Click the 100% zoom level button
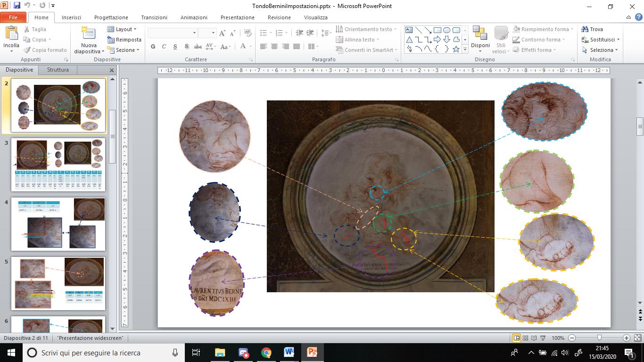 coord(558,338)
